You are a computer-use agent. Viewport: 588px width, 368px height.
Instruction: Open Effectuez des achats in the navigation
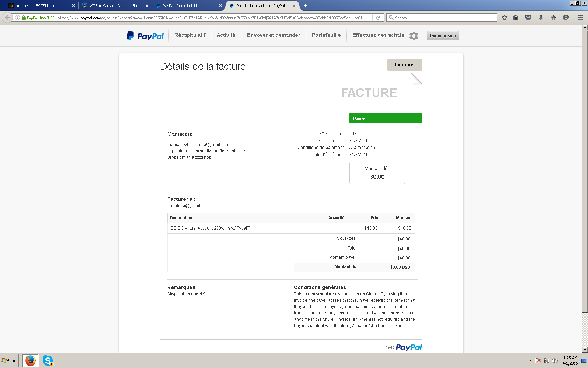(x=378, y=35)
